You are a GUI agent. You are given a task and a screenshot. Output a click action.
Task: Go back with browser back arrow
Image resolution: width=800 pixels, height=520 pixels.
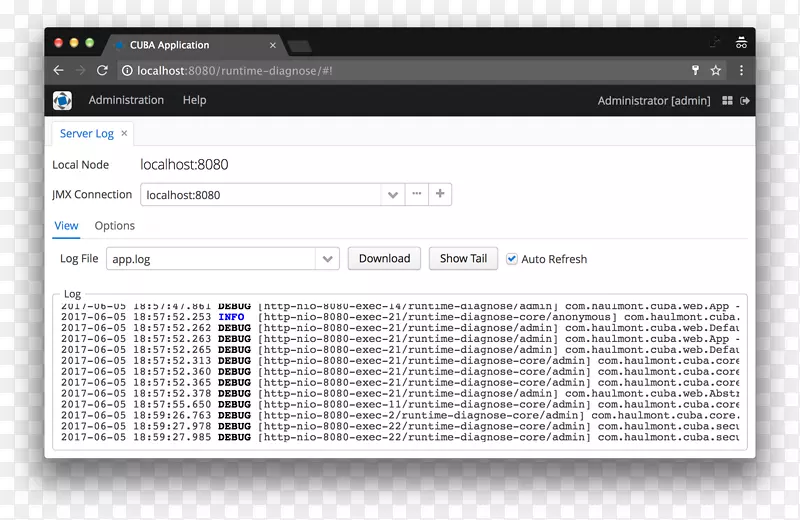tap(58, 71)
